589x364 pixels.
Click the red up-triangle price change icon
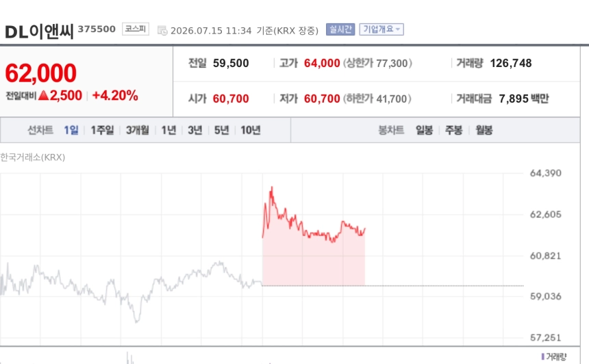point(44,95)
